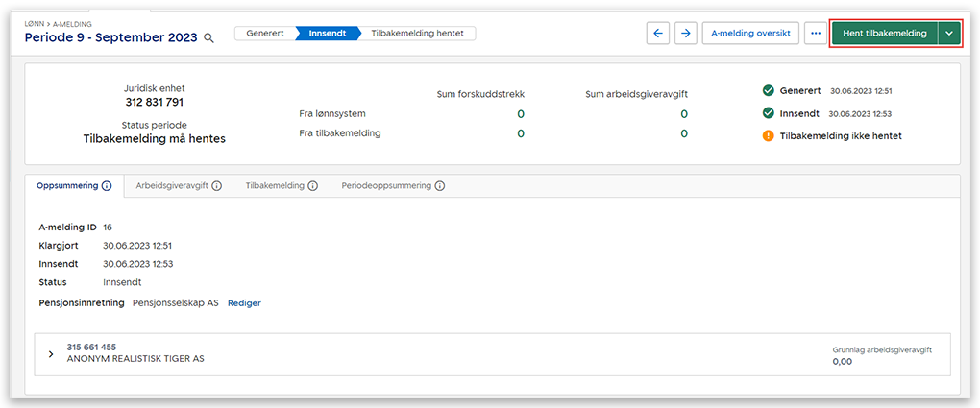Select the Generert step in progress tracker

point(265,33)
